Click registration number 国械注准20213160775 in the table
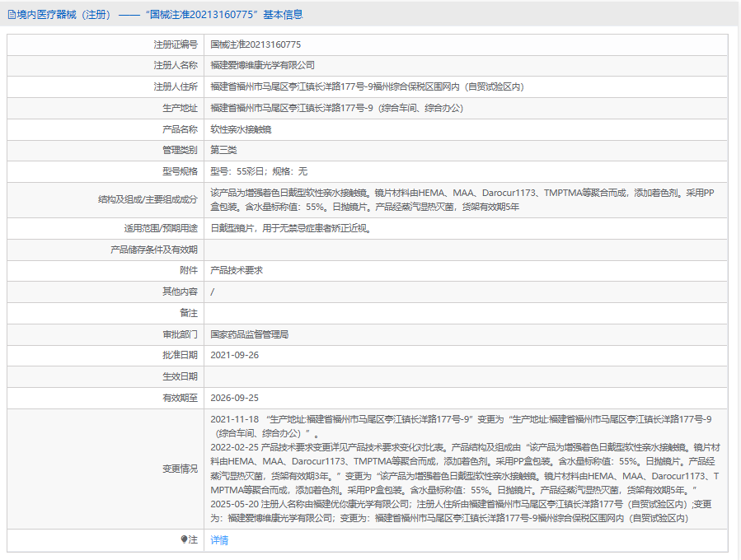 tap(256, 44)
